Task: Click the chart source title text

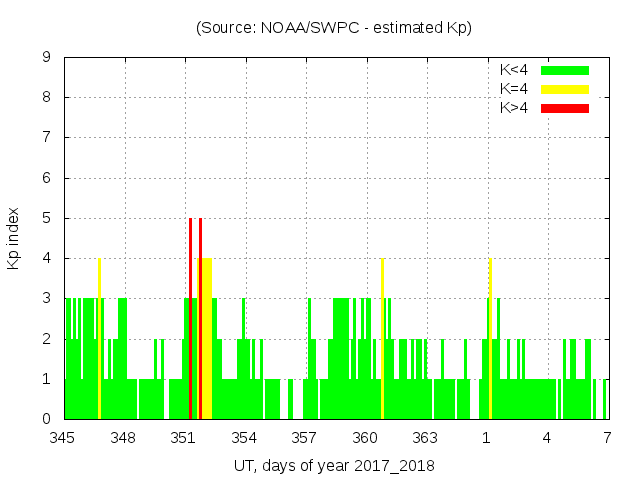Action: (333, 28)
